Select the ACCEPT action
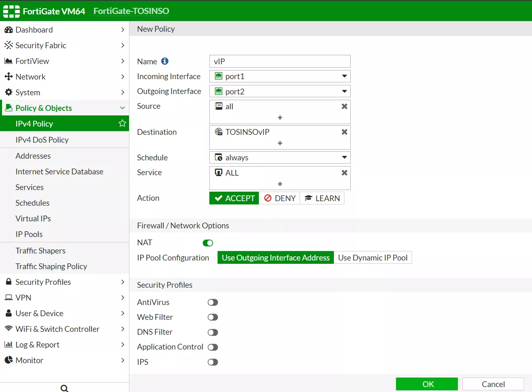The image size is (532, 392). click(234, 198)
